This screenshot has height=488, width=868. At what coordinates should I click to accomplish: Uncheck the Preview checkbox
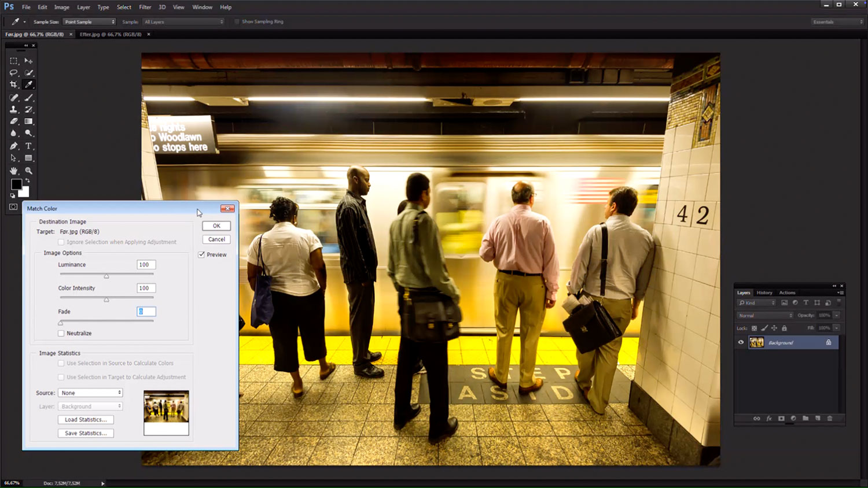201,254
